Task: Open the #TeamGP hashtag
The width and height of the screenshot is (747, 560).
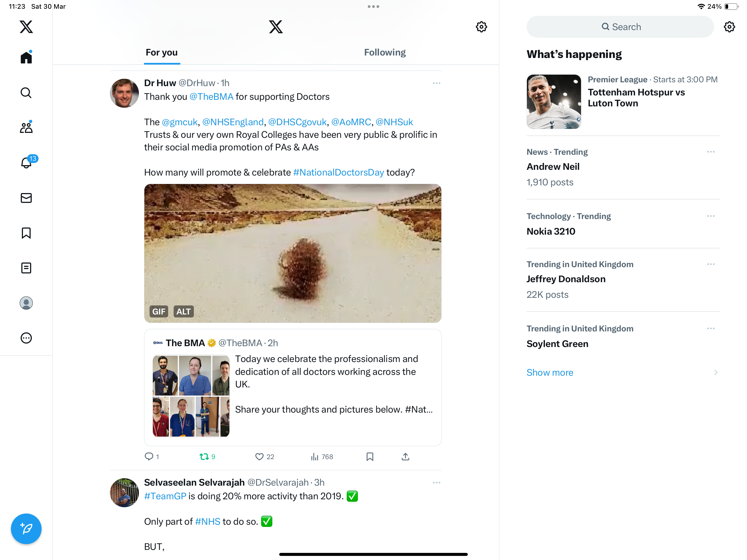Action: pos(165,496)
